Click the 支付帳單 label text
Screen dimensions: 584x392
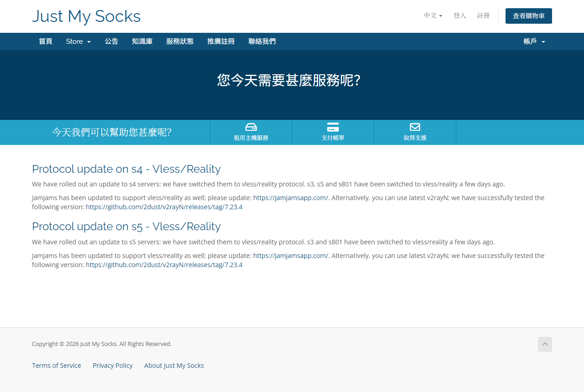click(x=333, y=138)
